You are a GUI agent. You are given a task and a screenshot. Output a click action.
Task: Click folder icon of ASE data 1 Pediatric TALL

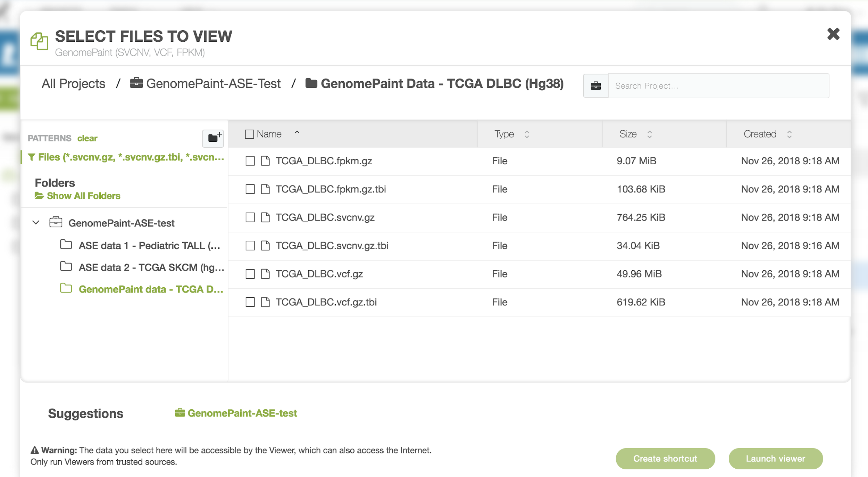coord(66,245)
